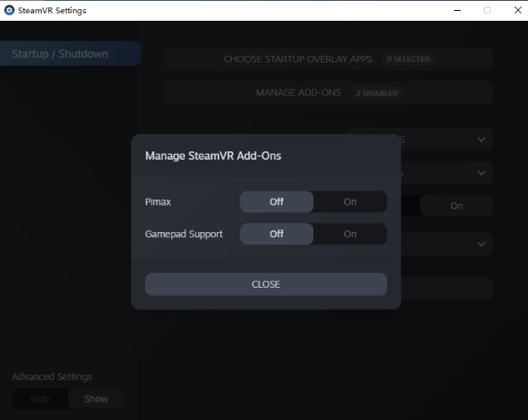
Task: Show Advanced Settings
Action: pyautogui.click(x=96, y=398)
